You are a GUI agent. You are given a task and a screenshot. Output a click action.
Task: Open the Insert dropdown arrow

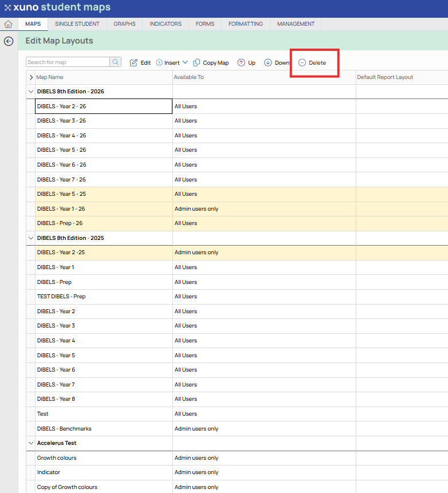point(185,62)
